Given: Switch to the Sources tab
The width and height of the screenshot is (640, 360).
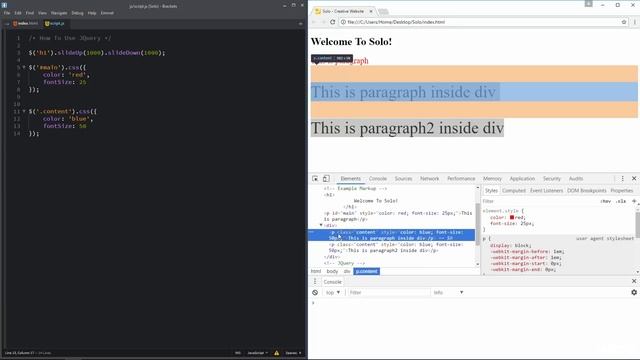Looking at the screenshot, I should (403, 179).
